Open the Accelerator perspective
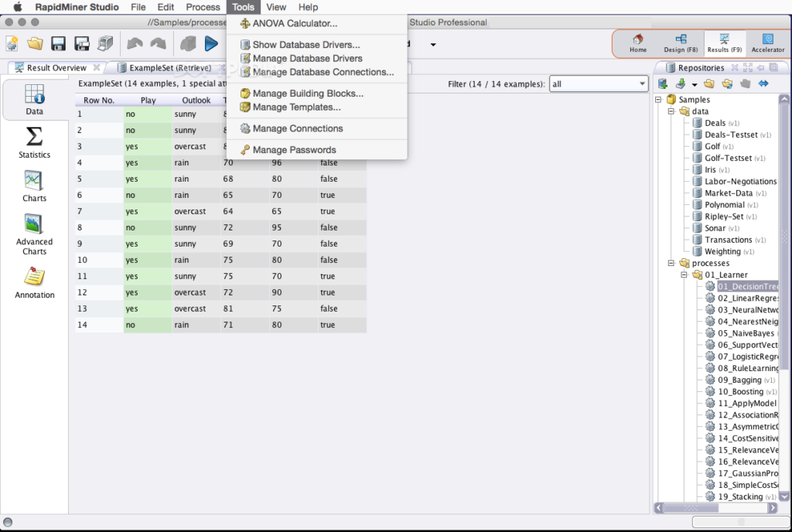Image resolution: width=792 pixels, height=532 pixels. click(768, 43)
